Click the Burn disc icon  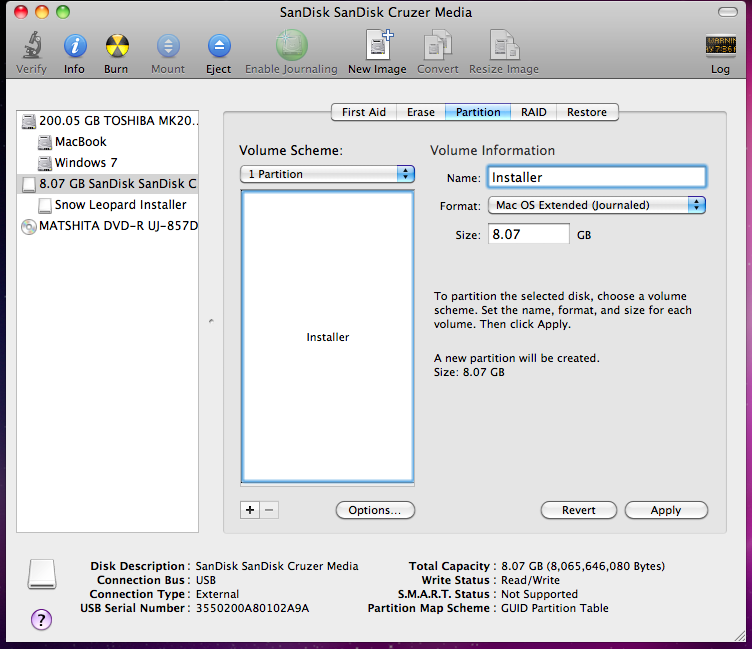pos(117,46)
